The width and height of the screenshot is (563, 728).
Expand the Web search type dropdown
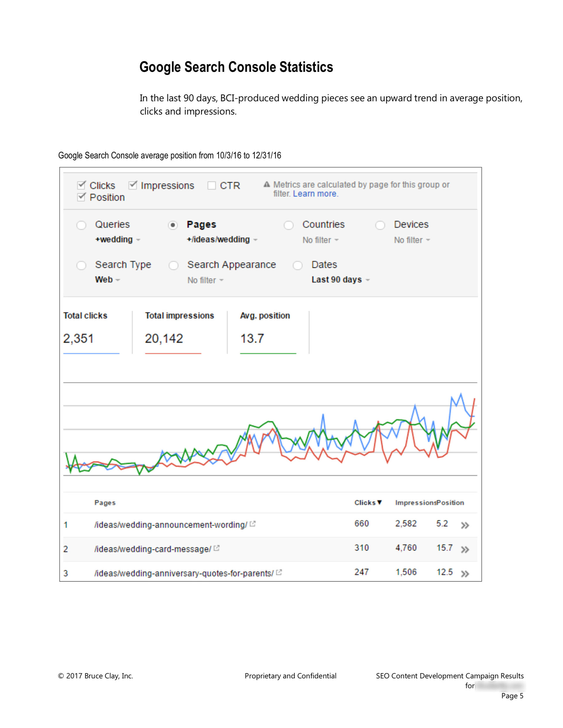coord(107,280)
